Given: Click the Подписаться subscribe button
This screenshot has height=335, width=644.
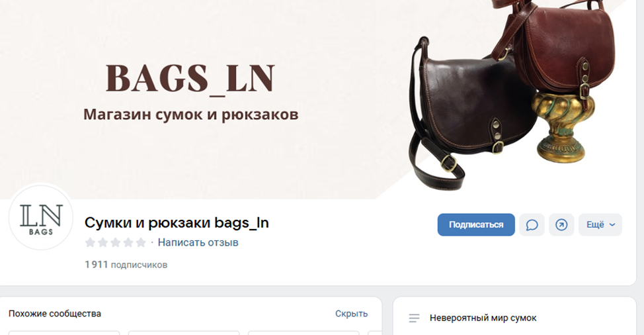Looking at the screenshot, I should pyautogui.click(x=475, y=225).
